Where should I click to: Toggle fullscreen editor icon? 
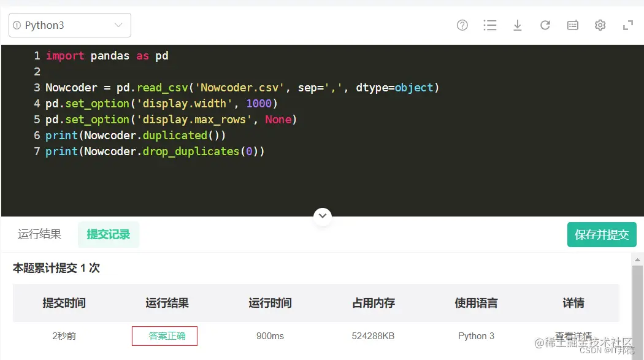pos(627,25)
